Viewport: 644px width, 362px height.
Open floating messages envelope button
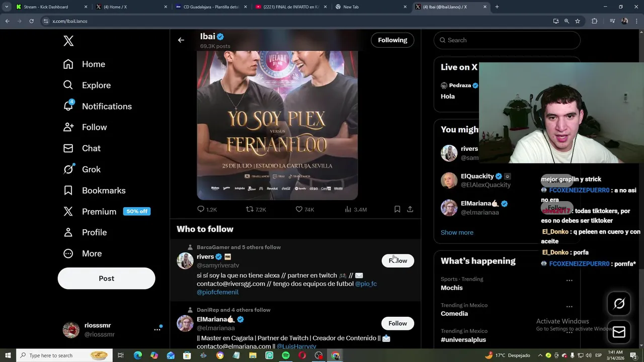pyautogui.click(x=619, y=332)
